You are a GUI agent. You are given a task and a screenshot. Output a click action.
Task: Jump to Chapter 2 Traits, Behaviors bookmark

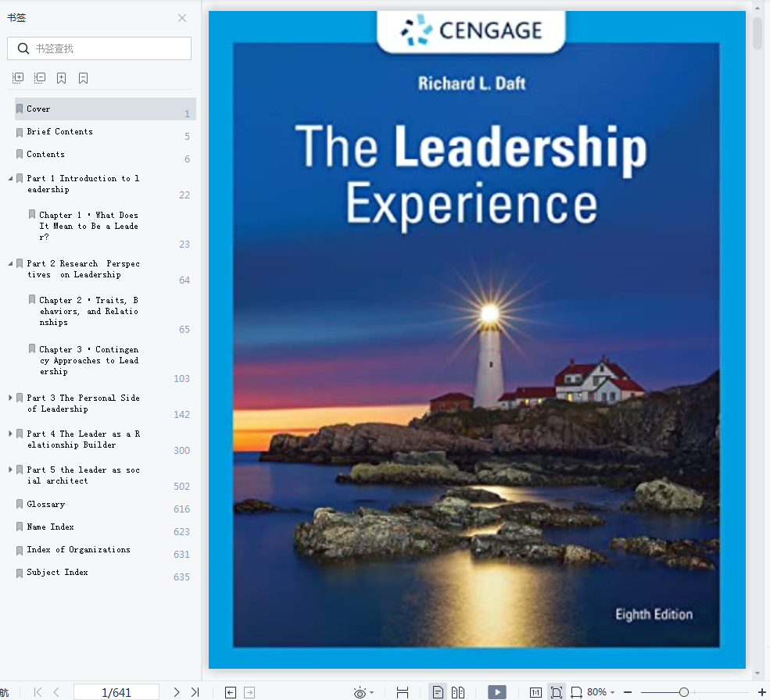(88, 311)
